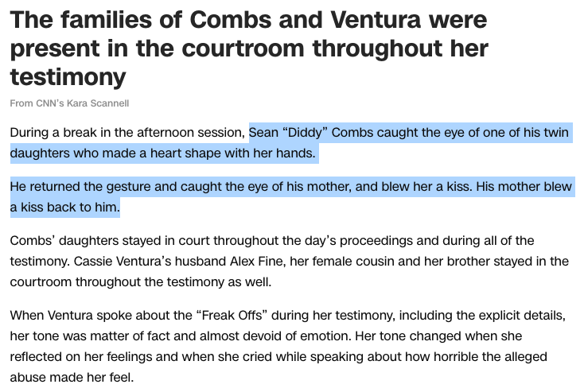588x392 pixels.
Task: Click the phrase 'almost devoid of emotion'
Action: coord(275,336)
